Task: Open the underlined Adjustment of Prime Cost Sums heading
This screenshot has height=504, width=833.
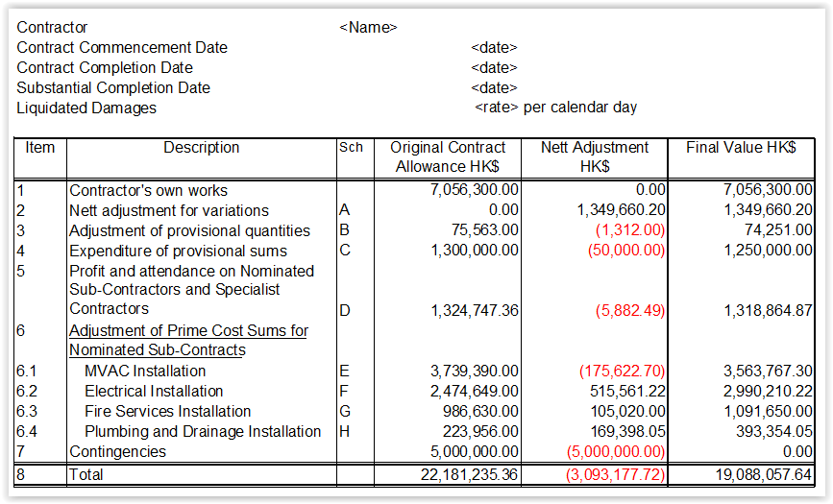Action: 188,330
